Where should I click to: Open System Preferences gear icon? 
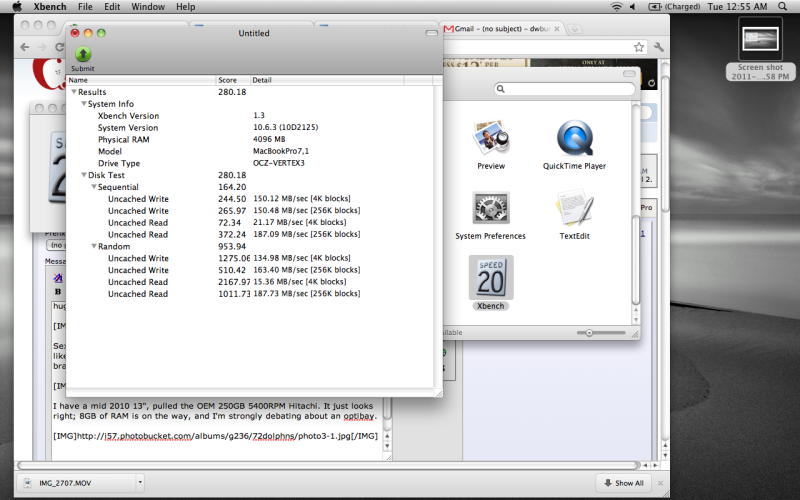click(x=490, y=208)
